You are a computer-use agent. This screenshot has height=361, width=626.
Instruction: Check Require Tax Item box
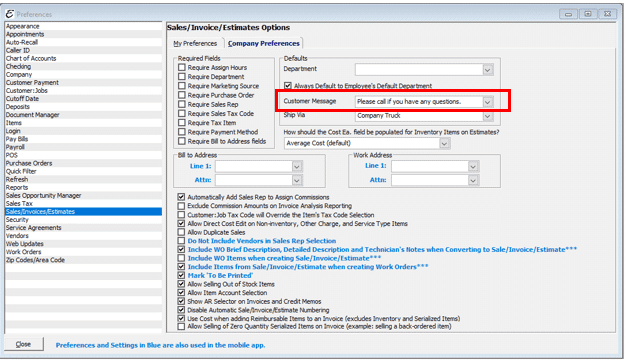point(182,123)
